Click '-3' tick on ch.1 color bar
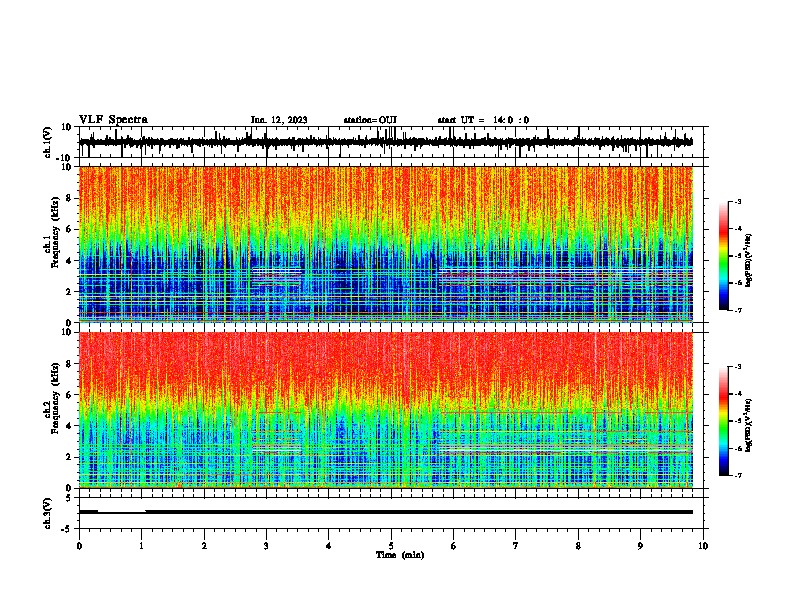 click(x=738, y=202)
